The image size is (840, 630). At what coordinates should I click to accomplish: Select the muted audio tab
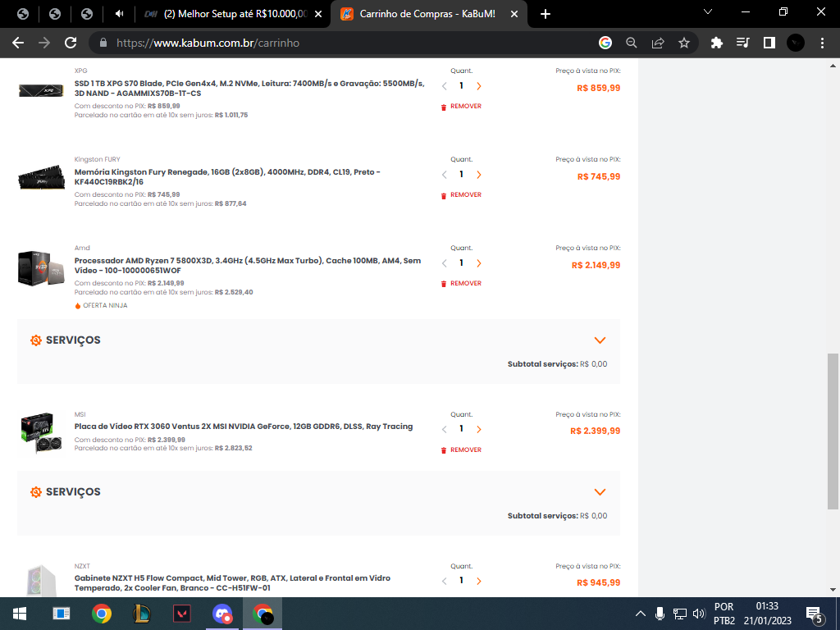pyautogui.click(x=119, y=15)
